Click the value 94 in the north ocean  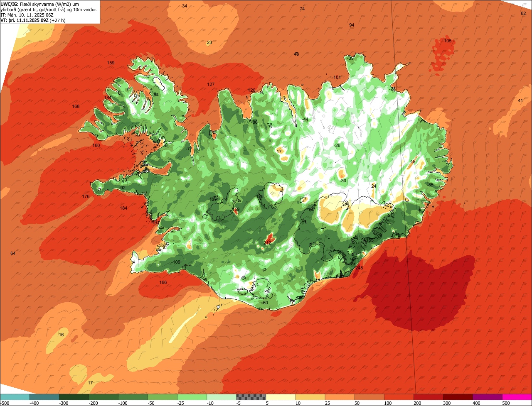click(352, 25)
